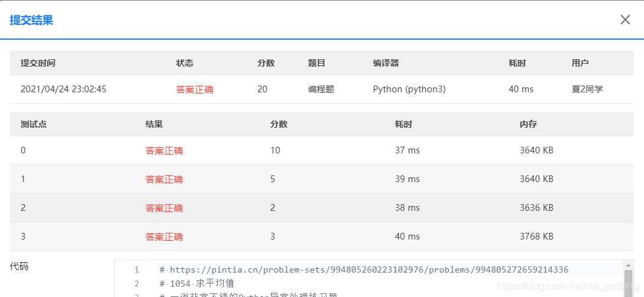The height and width of the screenshot is (297, 644).
Task: Click memory 3640 KB for test point 1
Action: 536,179
